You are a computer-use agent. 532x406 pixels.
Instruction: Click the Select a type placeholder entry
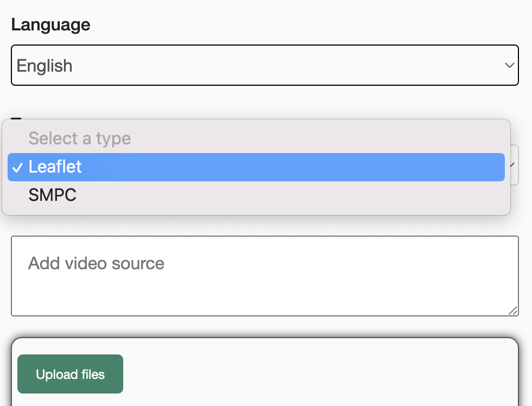click(79, 138)
